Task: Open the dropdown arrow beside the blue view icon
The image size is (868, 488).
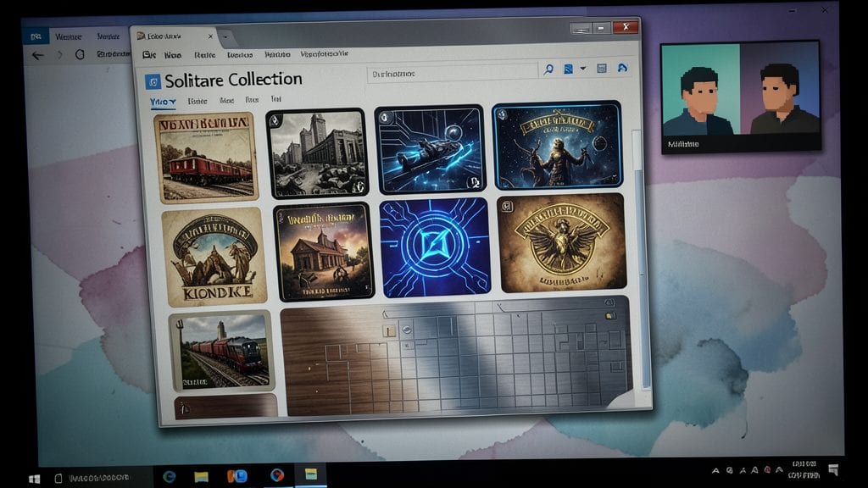Action: click(x=583, y=69)
